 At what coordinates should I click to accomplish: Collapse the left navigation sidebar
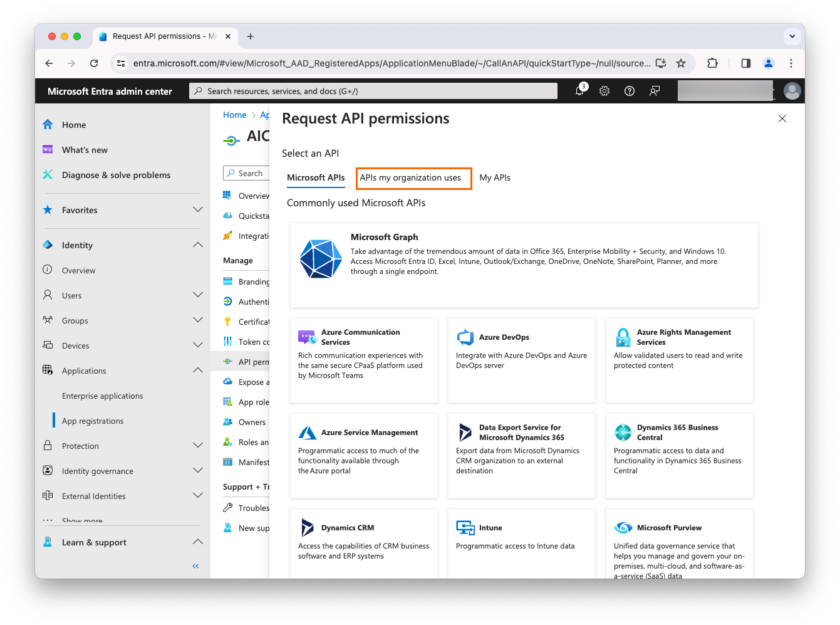(195, 565)
